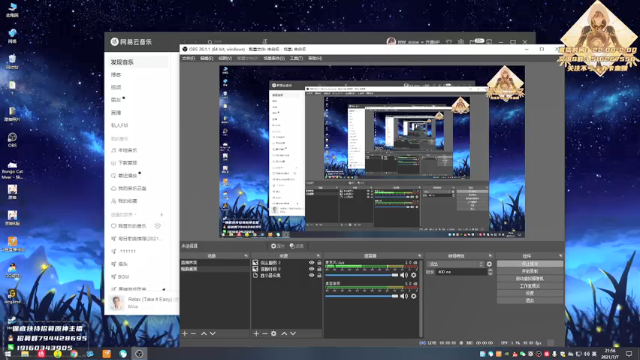This screenshot has height=360, width=640.
Task: Toggle the lock on the first image source
Action: coord(319,262)
